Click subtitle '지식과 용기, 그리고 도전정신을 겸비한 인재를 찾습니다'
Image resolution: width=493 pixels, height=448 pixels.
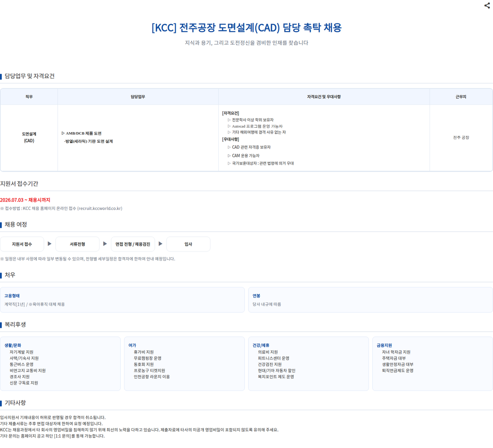[246, 43]
